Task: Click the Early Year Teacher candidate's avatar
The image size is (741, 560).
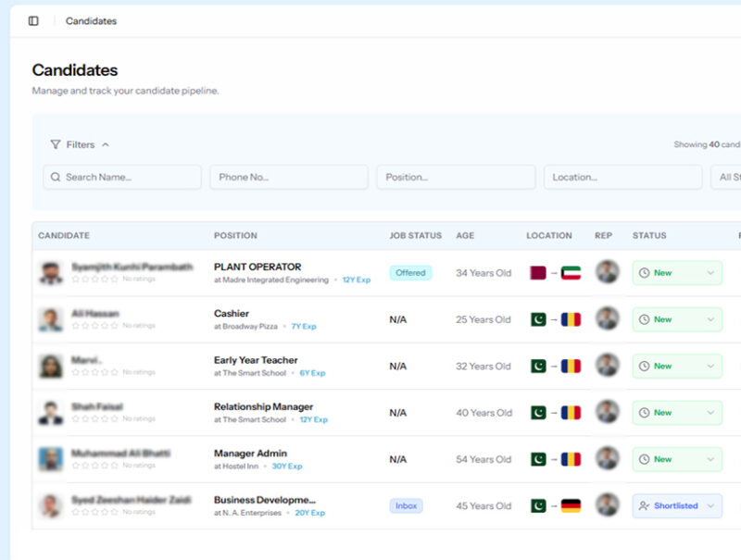Action: coord(51,366)
